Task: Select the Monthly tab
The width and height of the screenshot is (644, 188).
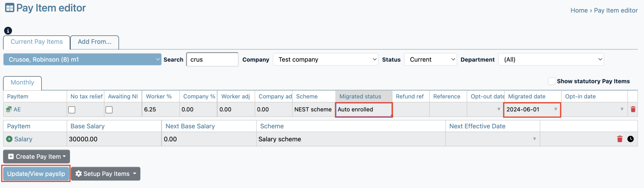Action: point(22,83)
